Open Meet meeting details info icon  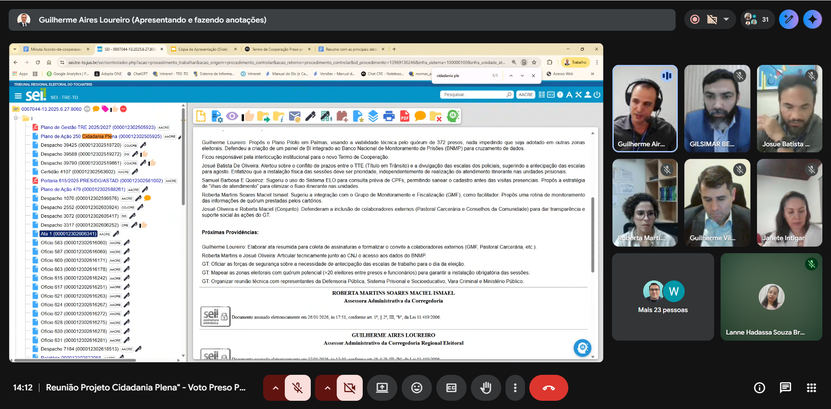click(759, 388)
